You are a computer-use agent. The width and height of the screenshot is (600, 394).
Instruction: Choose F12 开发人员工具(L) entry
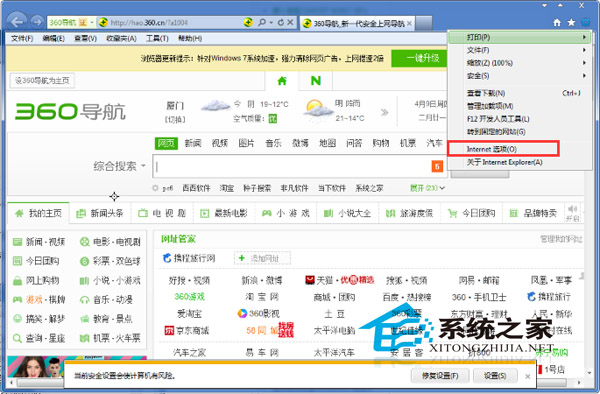coord(519,119)
